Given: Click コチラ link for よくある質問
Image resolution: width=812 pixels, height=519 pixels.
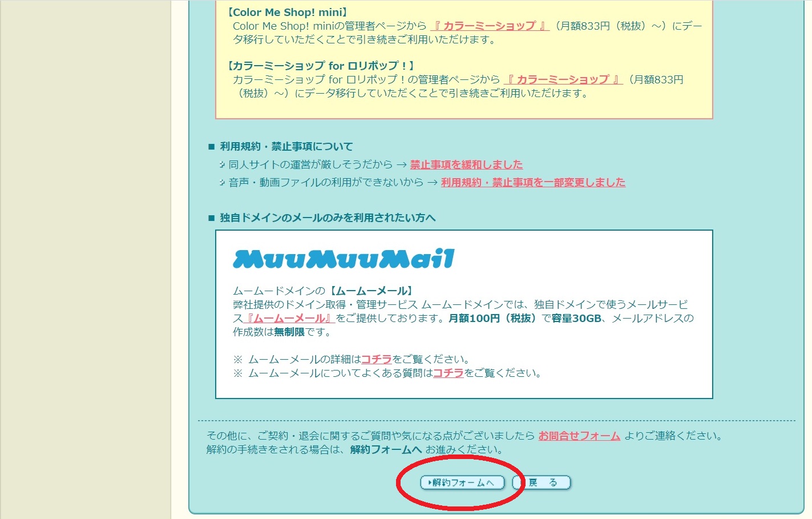Looking at the screenshot, I should [x=448, y=373].
